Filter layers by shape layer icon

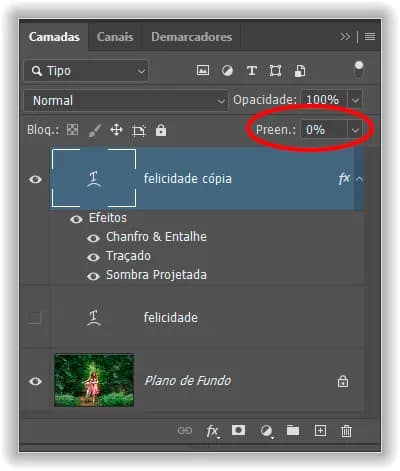point(275,71)
